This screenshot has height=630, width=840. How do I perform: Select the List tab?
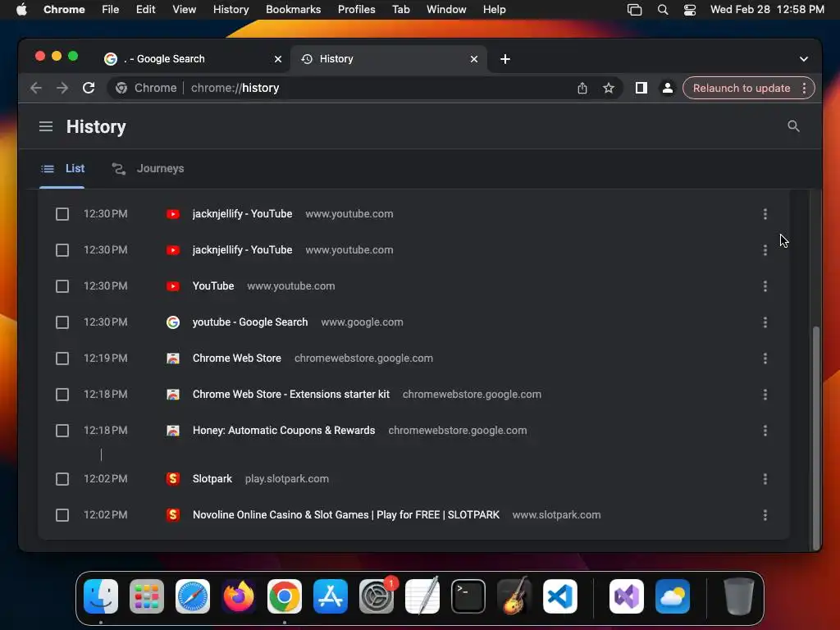click(x=62, y=169)
